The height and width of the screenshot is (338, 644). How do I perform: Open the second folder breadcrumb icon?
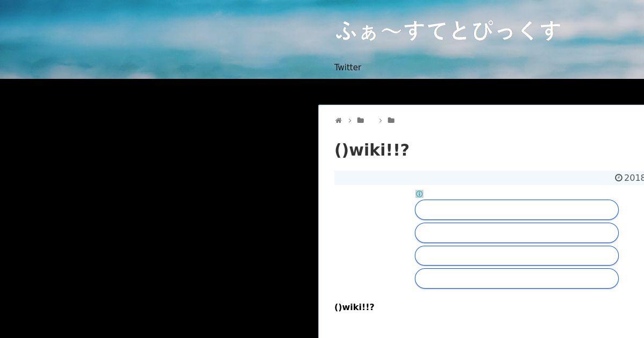[x=391, y=121]
